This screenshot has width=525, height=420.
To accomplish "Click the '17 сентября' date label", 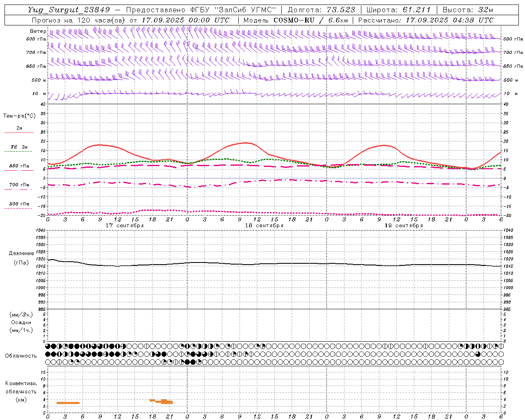I will click(125, 226).
